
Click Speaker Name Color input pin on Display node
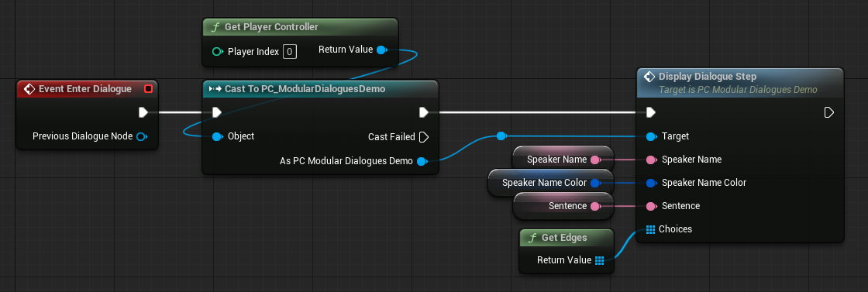pos(651,183)
